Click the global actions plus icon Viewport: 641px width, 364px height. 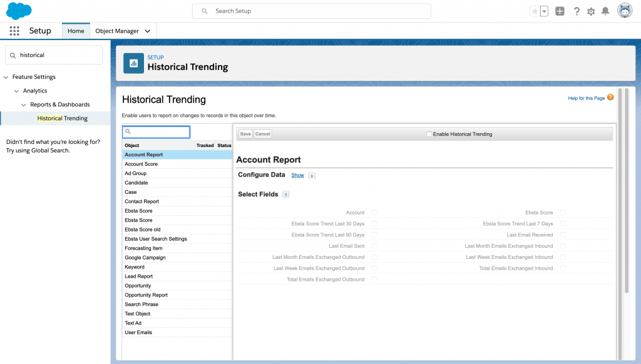(560, 11)
